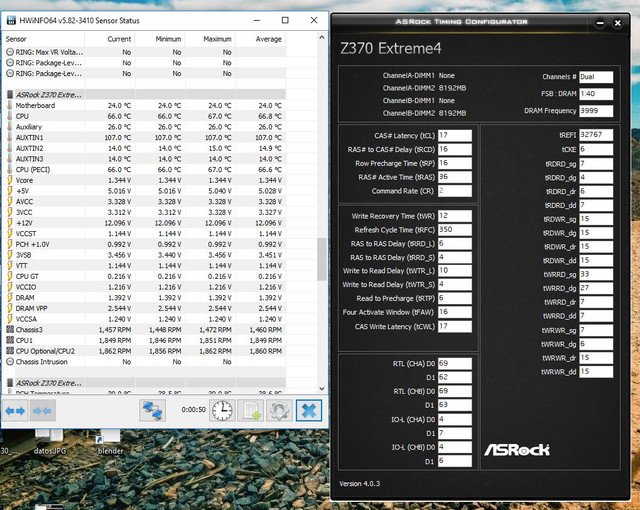Image resolution: width=640 pixels, height=510 pixels.
Task: Click the CPU Optional/CPU2 fan icon
Action: pos(10,351)
